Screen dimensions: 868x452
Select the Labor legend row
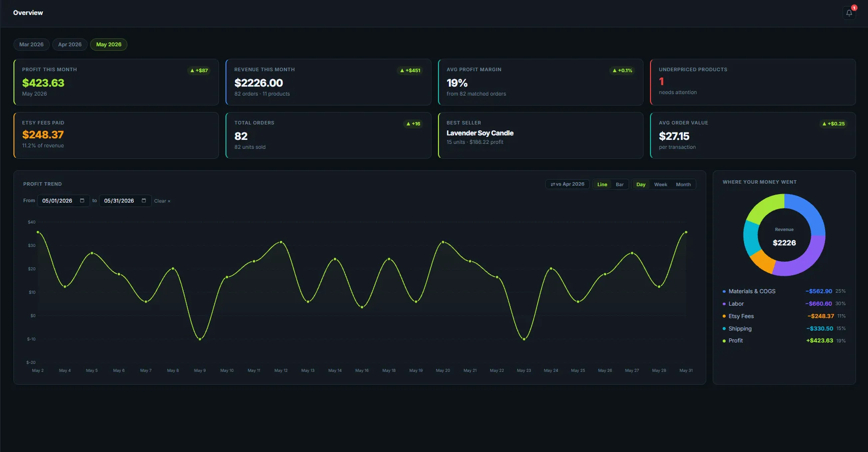784,304
